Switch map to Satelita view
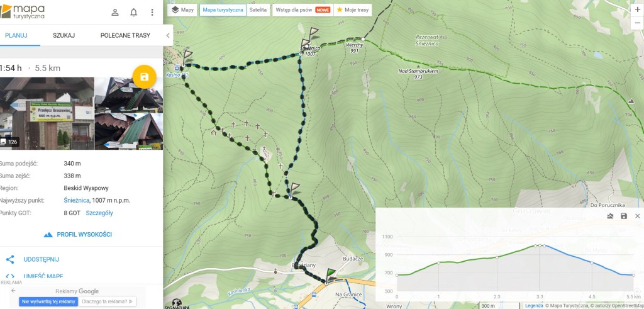 [x=258, y=10]
